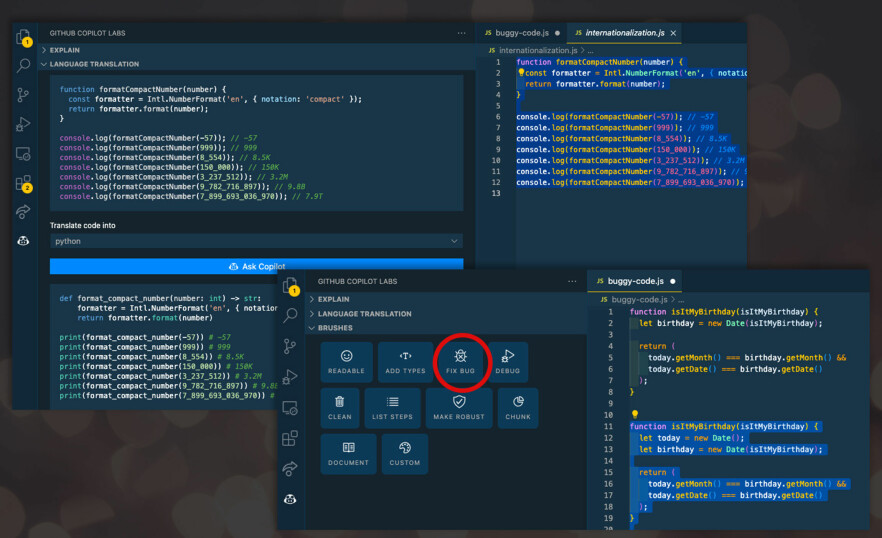The image size is (882, 538).
Task: Apply the Document brush
Action: coord(348,454)
